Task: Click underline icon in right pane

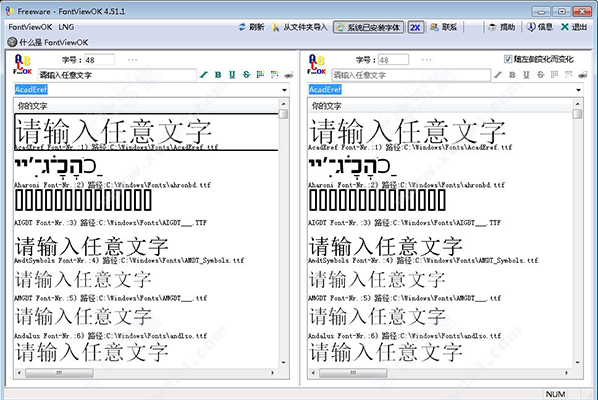Action: [x=526, y=75]
